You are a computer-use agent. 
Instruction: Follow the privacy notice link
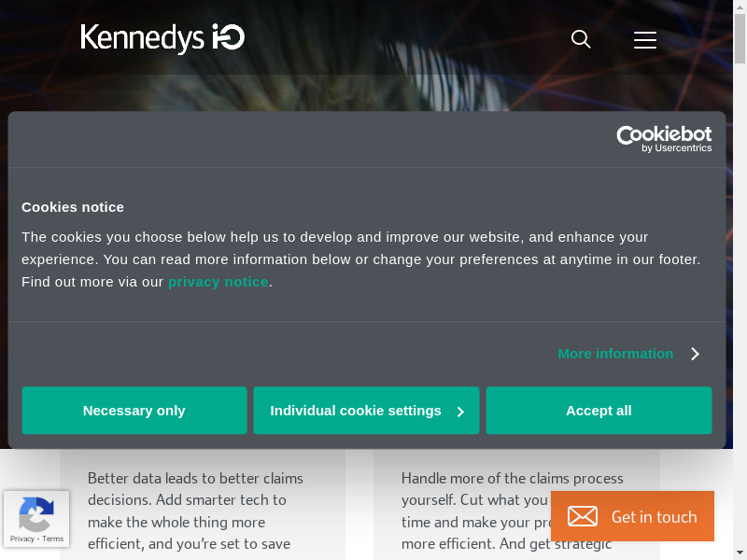click(x=218, y=282)
